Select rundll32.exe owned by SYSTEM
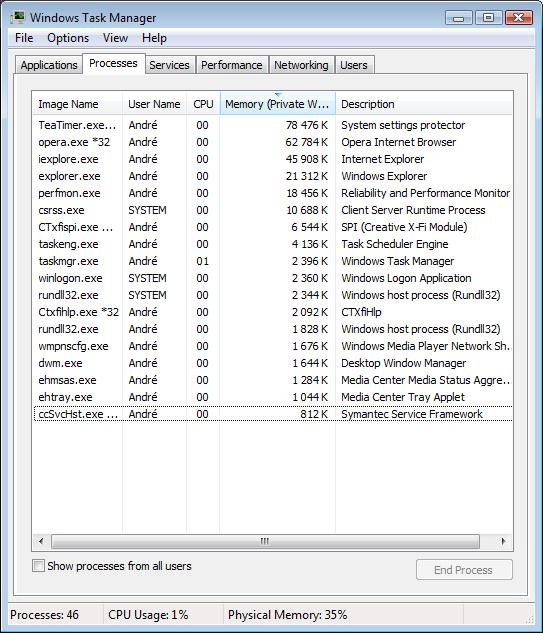The width and height of the screenshot is (543, 633). point(273,295)
